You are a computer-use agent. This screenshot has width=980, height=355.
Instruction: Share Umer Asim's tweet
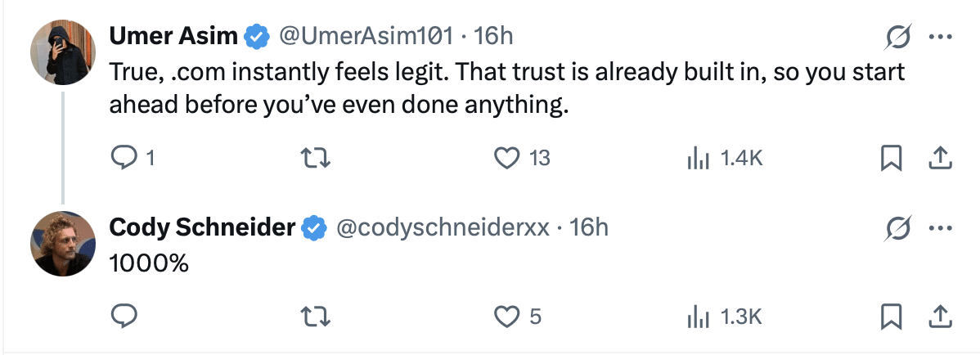[x=940, y=158]
